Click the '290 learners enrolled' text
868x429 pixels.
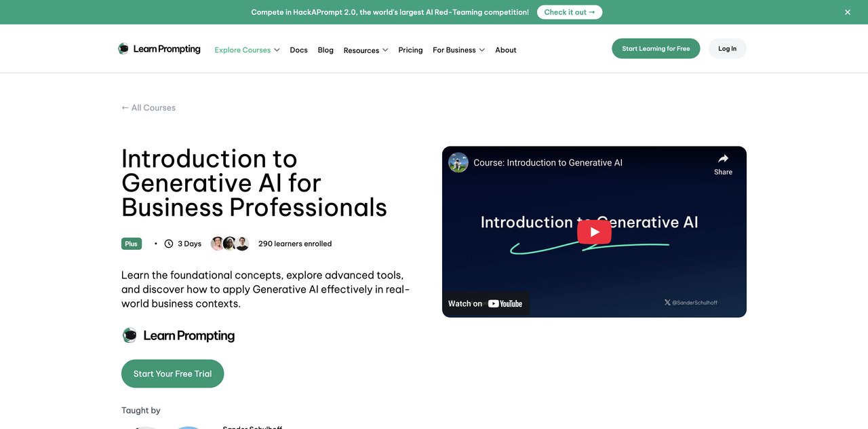[295, 244]
